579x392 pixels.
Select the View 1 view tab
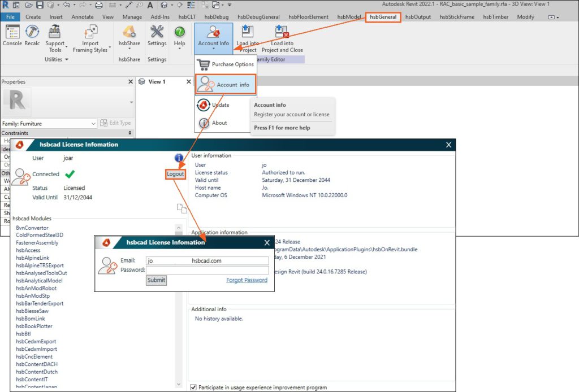157,82
